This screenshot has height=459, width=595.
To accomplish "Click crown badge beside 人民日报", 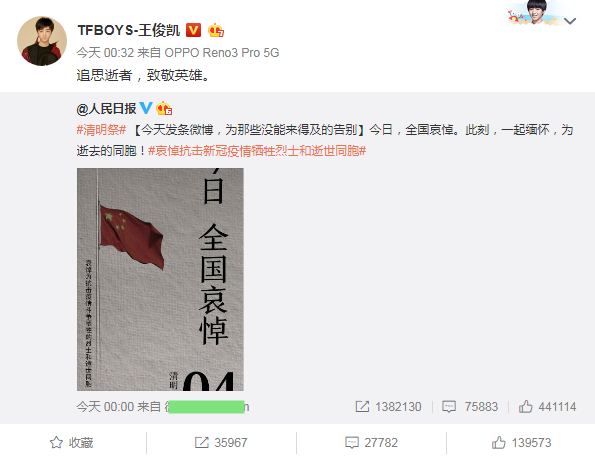I will 164,108.
